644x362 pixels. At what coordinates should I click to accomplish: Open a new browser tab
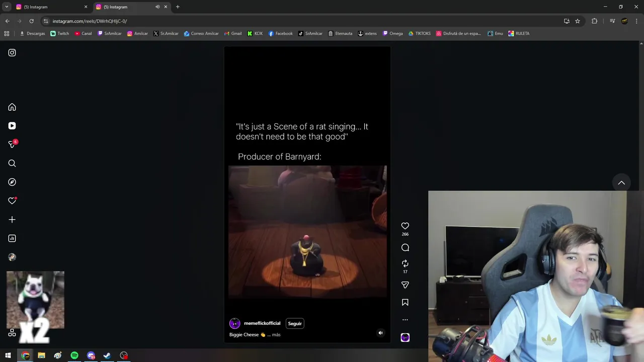[x=178, y=7]
